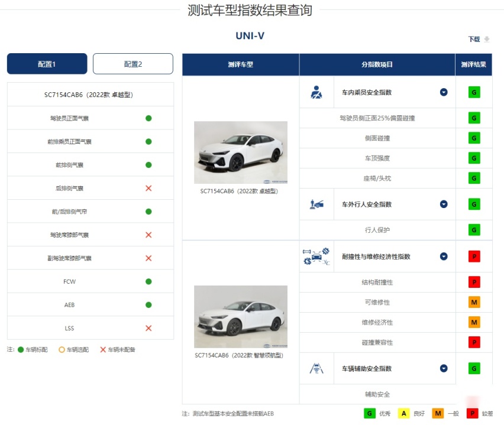The height and width of the screenshot is (425, 504).
Task: Click the repair economy icon for 耐撞性与维修经济性指数
Action: (x=316, y=257)
